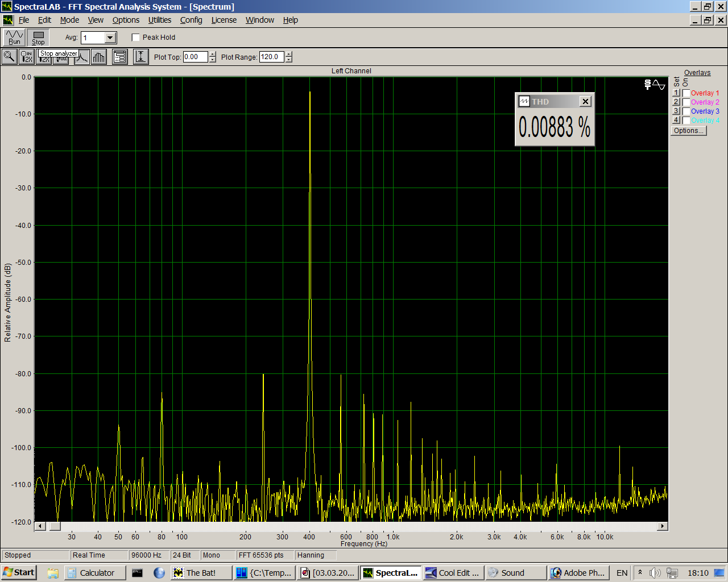Decrease Plot Range with down arrow
The width and height of the screenshot is (728, 582).
click(x=289, y=60)
